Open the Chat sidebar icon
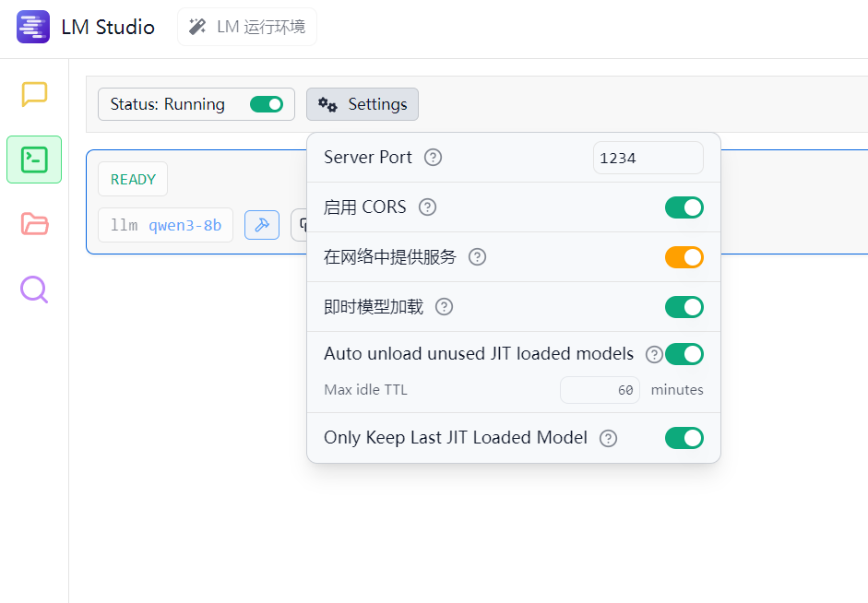868x603 pixels. pyautogui.click(x=34, y=94)
